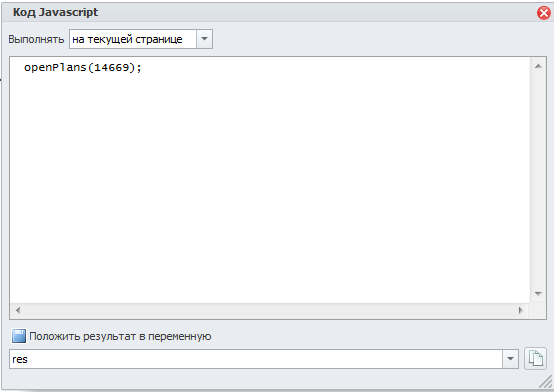Click the openPlans(14669); code line
This screenshot has height=392, width=554.
click(83, 67)
